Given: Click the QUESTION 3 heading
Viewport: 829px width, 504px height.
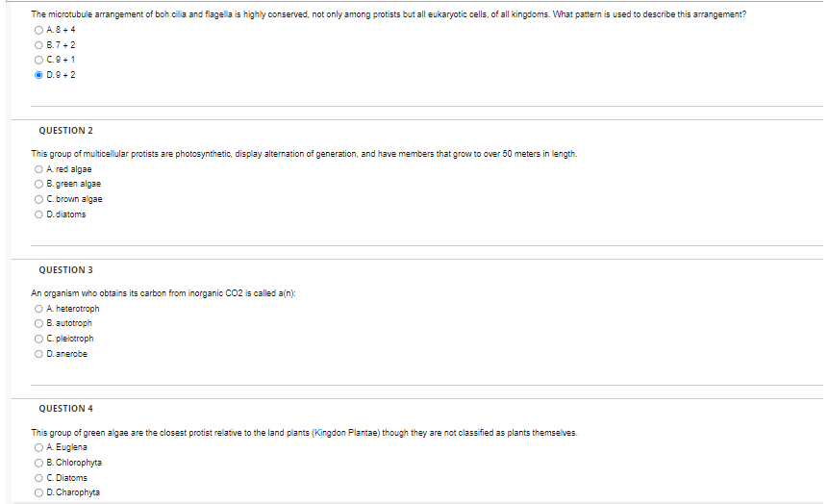Looking at the screenshot, I should point(65,270).
